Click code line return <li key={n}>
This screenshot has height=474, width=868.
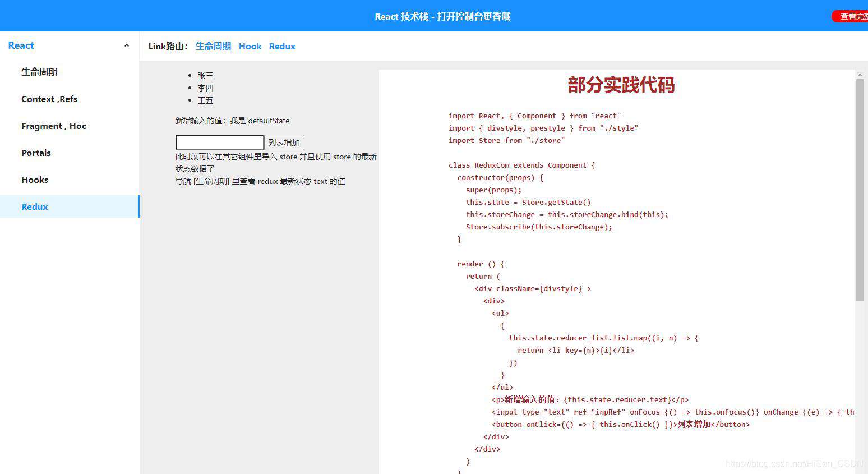pos(576,350)
